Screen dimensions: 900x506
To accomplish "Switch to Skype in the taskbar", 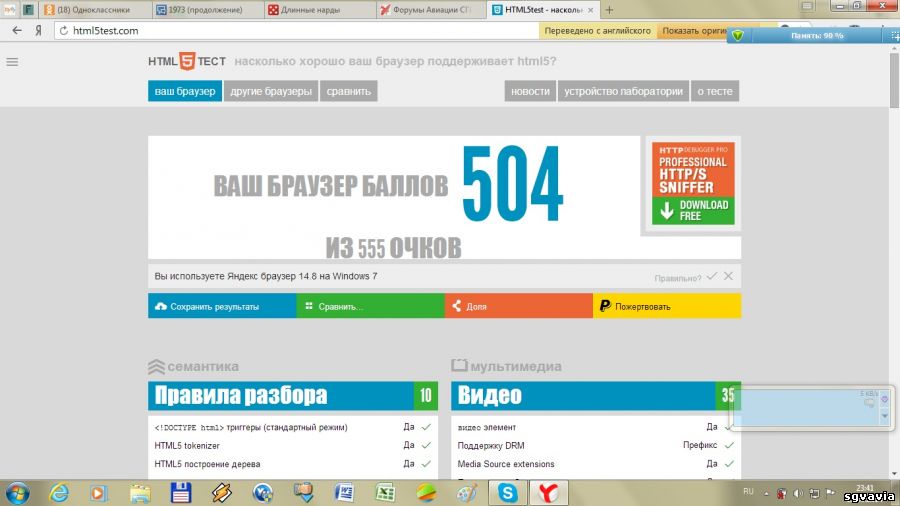I will tap(508, 493).
